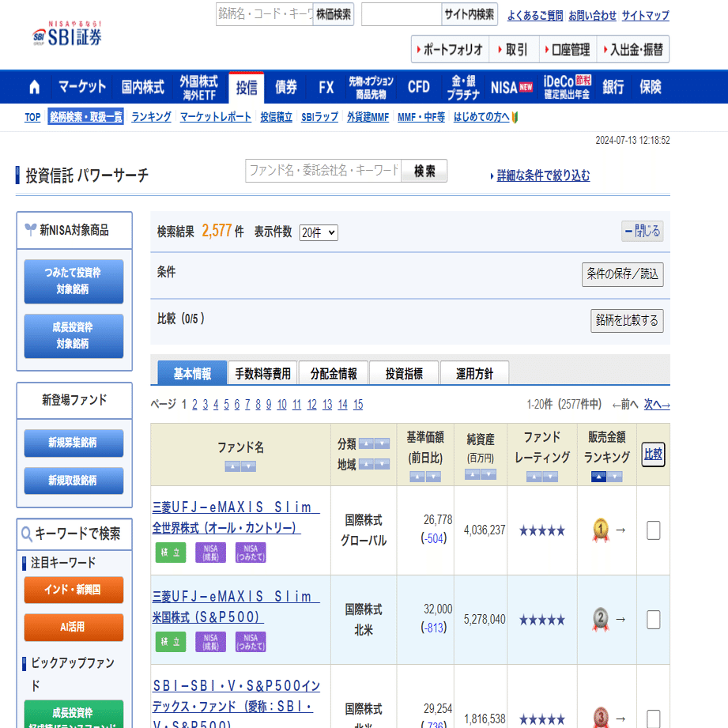Click the 成長投資枠 対象銘柄 button
The width and height of the screenshot is (728, 728).
[x=74, y=336]
